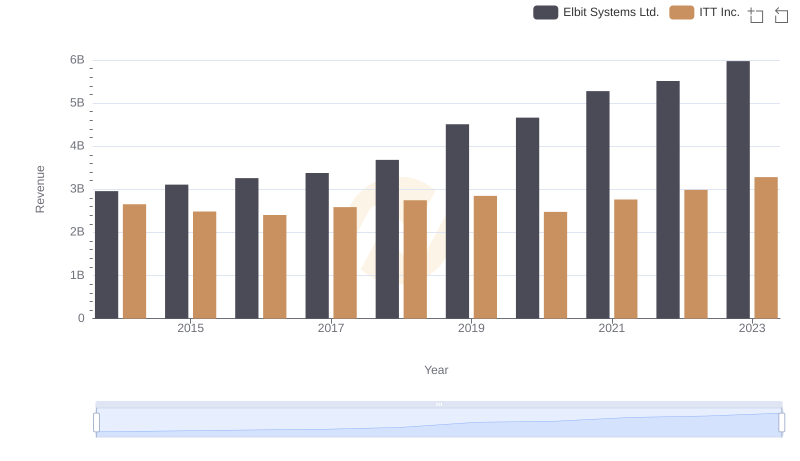Click the Revenue axis title
The height and width of the screenshot is (461, 800).
pos(40,189)
